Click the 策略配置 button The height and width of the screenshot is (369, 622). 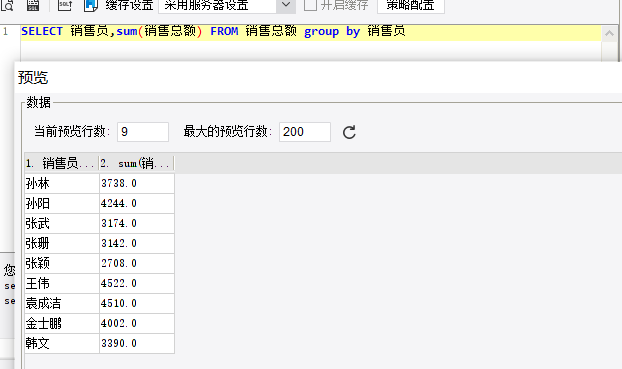pyautogui.click(x=411, y=6)
